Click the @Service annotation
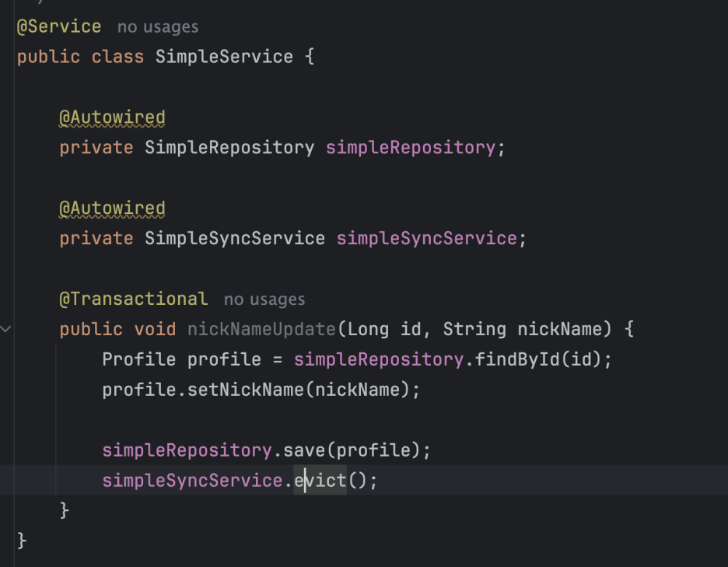This screenshot has height=567, width=728. point(59,26)
